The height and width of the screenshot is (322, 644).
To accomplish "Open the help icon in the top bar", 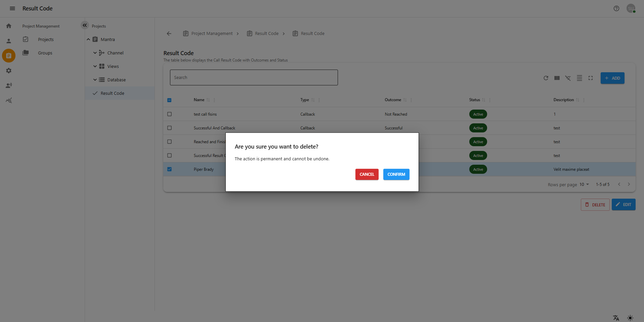I will coord(616,8).
